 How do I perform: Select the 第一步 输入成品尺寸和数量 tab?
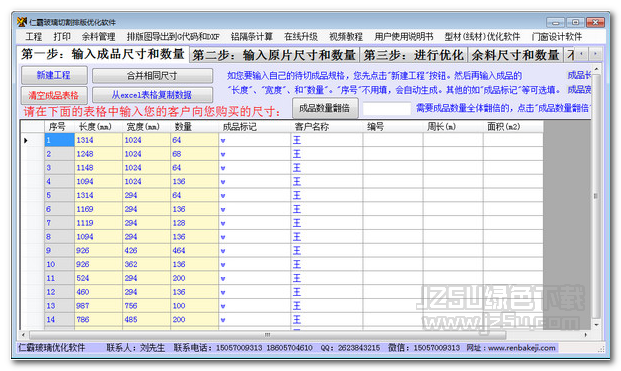click(x=103, y=54)
